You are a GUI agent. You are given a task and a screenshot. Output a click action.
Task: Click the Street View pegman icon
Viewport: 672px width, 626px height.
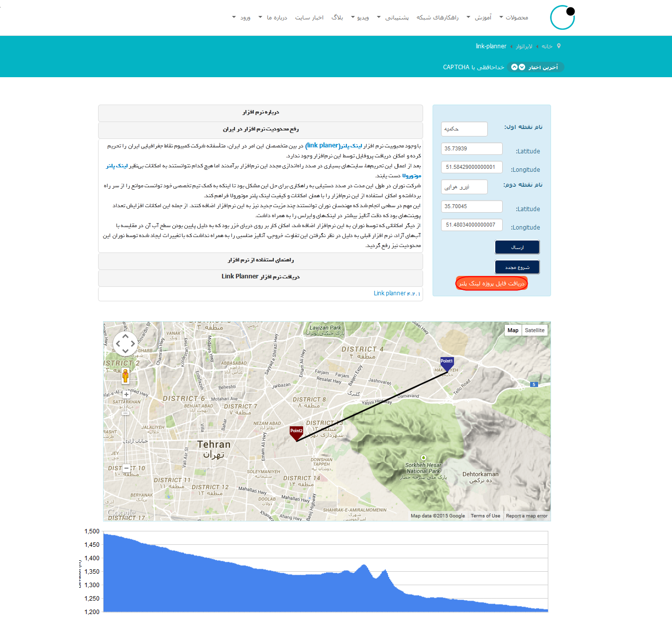pos(125,376)
